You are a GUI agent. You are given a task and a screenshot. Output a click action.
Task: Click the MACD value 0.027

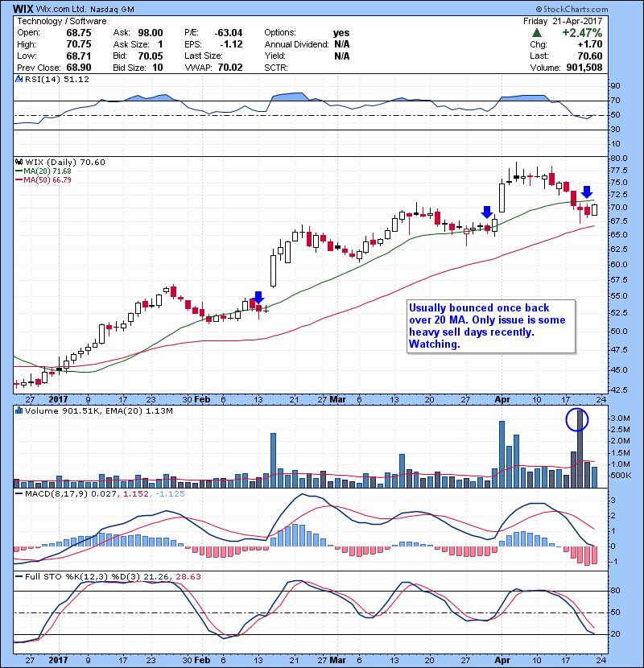[x=105, y=494]
